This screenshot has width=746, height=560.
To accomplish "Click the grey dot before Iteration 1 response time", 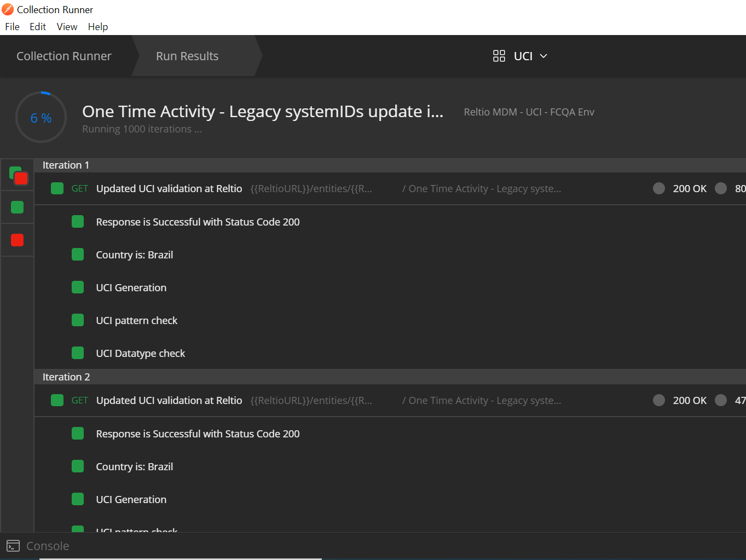I will click(721, 188).
